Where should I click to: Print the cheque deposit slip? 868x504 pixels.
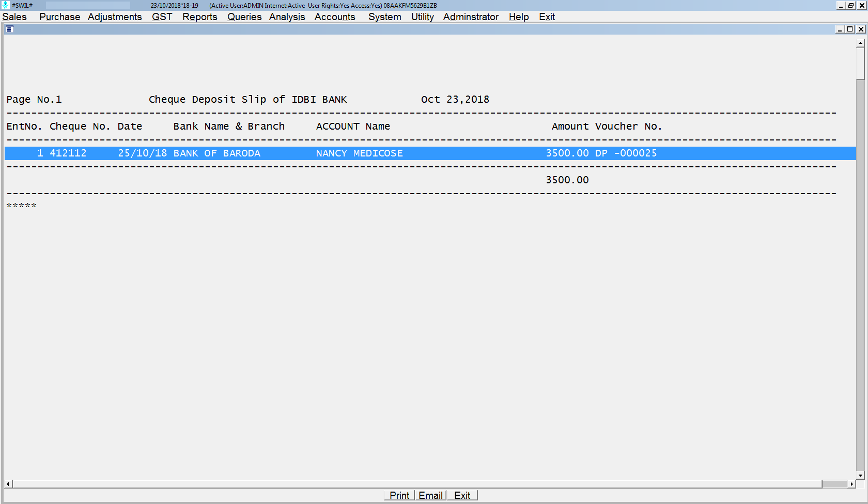coord(399,496)
